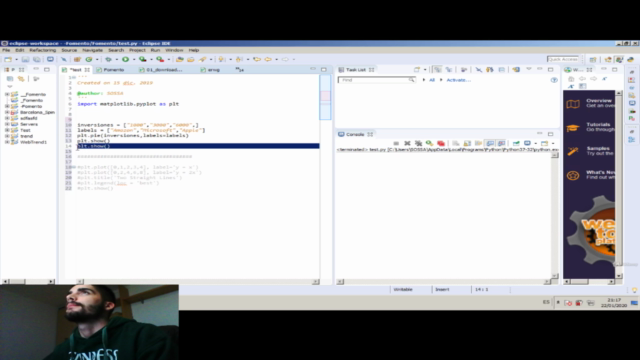640x360 pixels.
Task: Show hidden editor tabs list
Action: point(240,70)
